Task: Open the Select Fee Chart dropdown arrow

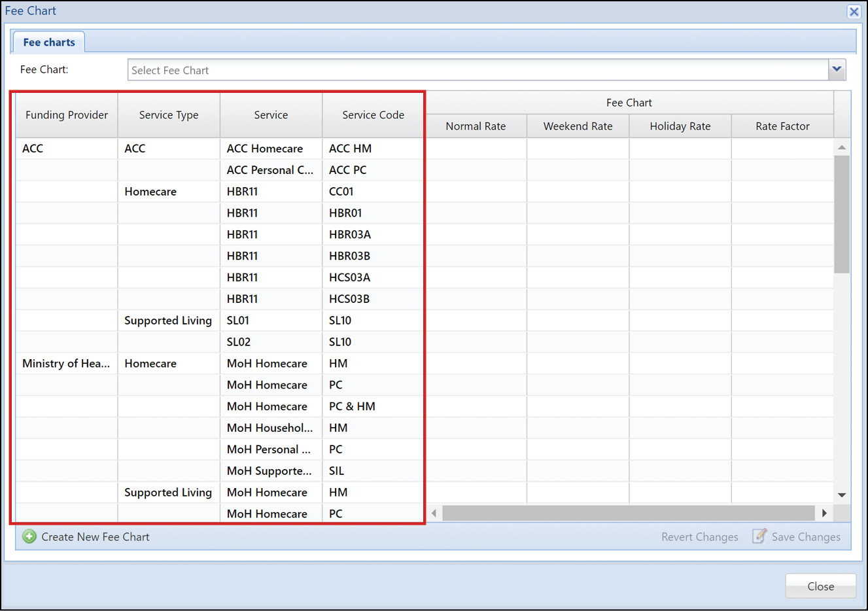Action: 837,69
